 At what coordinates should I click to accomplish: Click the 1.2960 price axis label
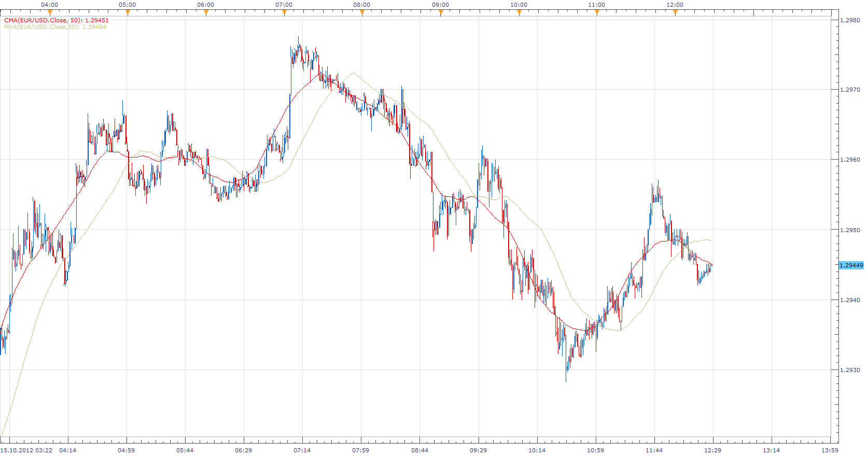(850, 160)
